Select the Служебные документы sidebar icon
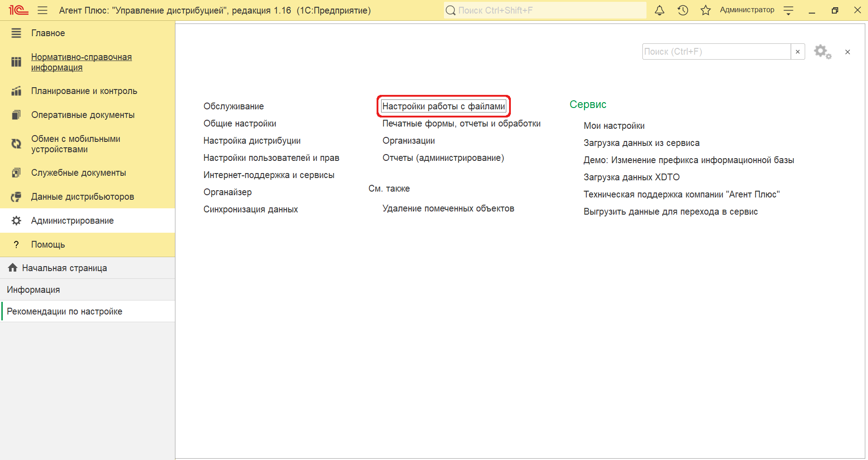Viewport: 868px width, 460px height. (x=16, y=172)
